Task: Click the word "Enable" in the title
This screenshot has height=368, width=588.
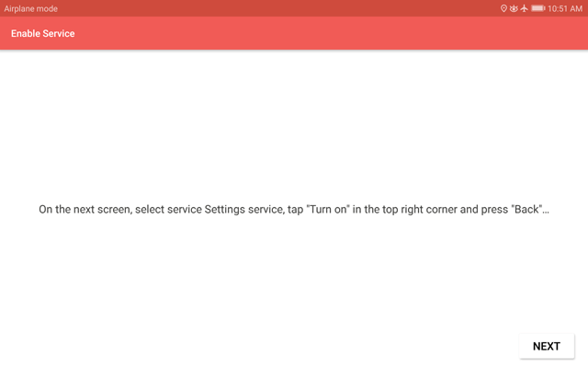Action: (x=26, y=33)
